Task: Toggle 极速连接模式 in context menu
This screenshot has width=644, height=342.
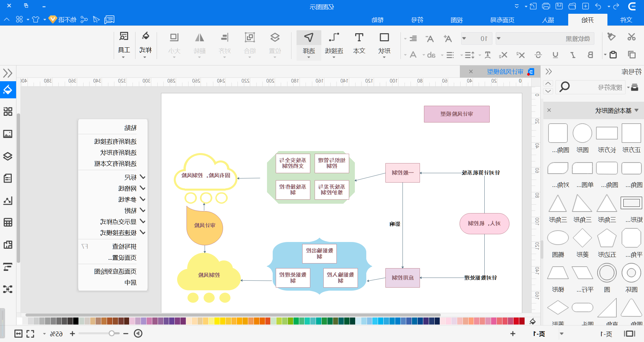Action: [x=118, y=233]
